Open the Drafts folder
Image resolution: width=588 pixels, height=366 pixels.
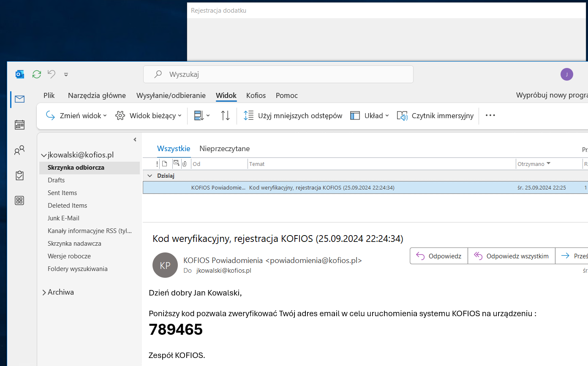point(56,180)
